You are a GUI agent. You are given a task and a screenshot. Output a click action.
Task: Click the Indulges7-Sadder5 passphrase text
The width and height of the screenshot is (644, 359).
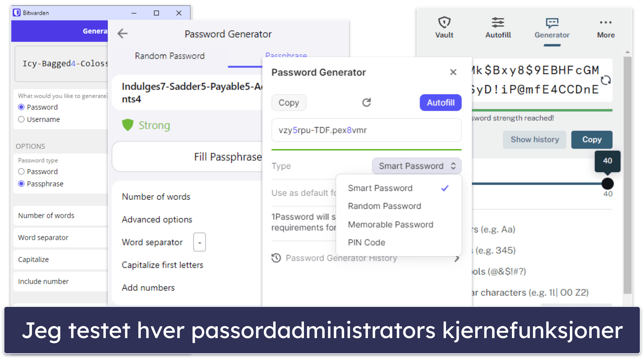click(192, 93)
